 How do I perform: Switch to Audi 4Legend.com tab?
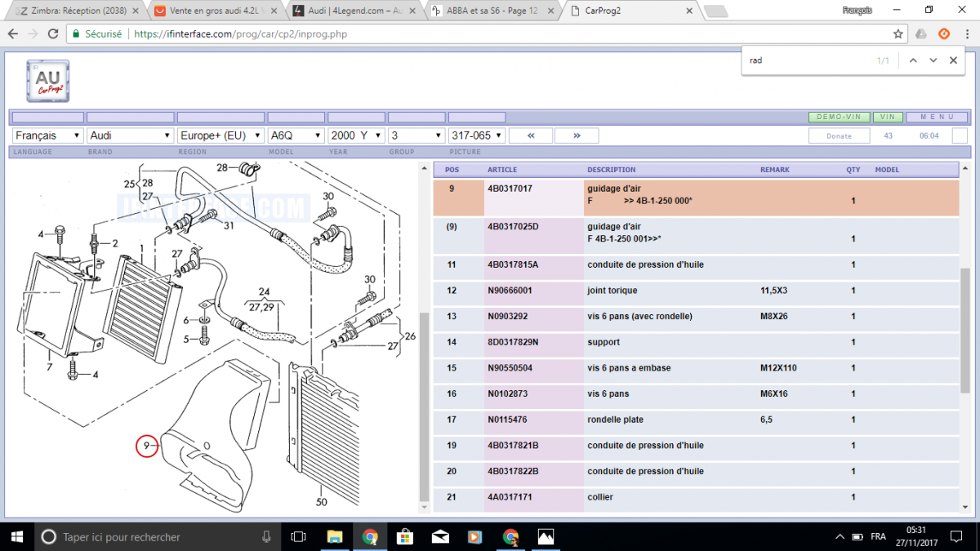[355, 11]
